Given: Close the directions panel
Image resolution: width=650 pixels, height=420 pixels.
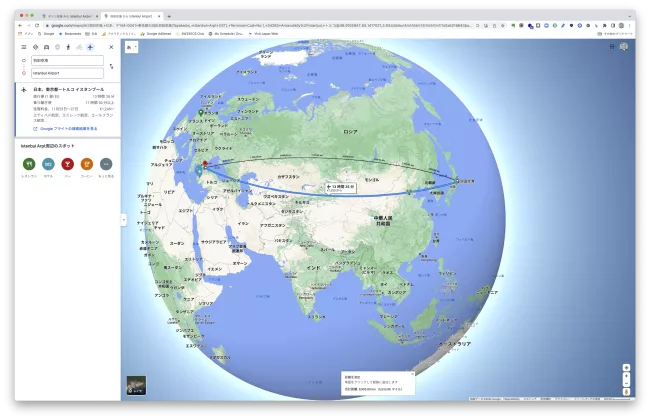Looking at the screenshot, I should (x=111, y=47).
